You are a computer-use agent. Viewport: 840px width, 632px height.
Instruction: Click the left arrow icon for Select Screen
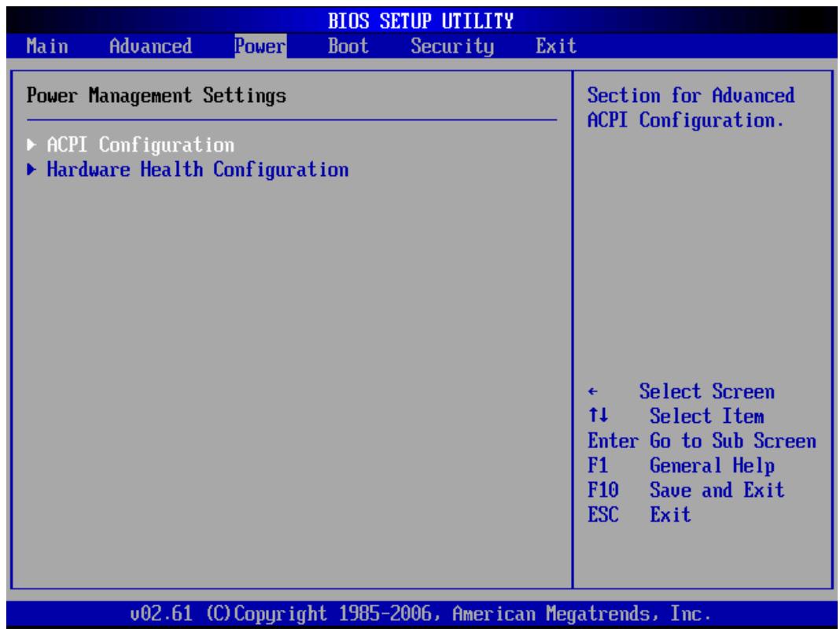tap(592, 391)
